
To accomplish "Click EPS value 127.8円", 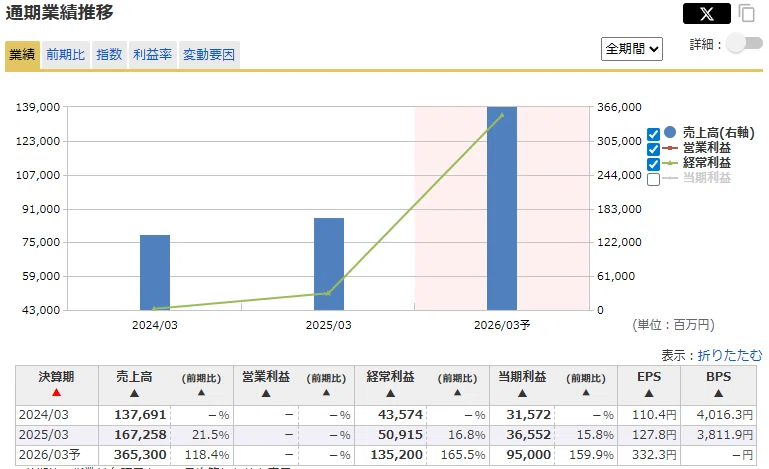I will coord(654,435).
